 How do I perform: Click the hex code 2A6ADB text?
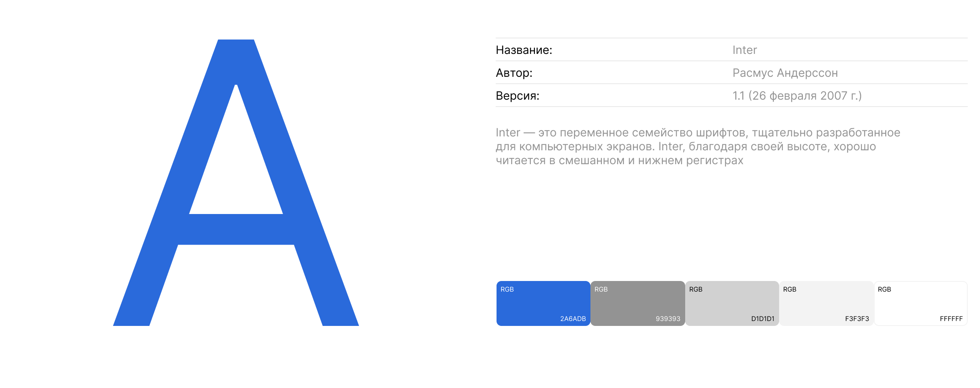pos(573,319)
